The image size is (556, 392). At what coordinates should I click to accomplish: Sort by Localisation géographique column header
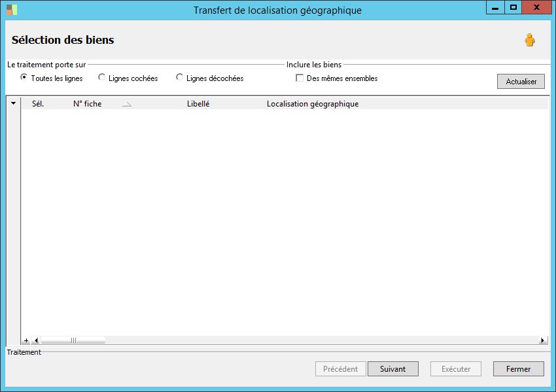(x=313, y=104)
